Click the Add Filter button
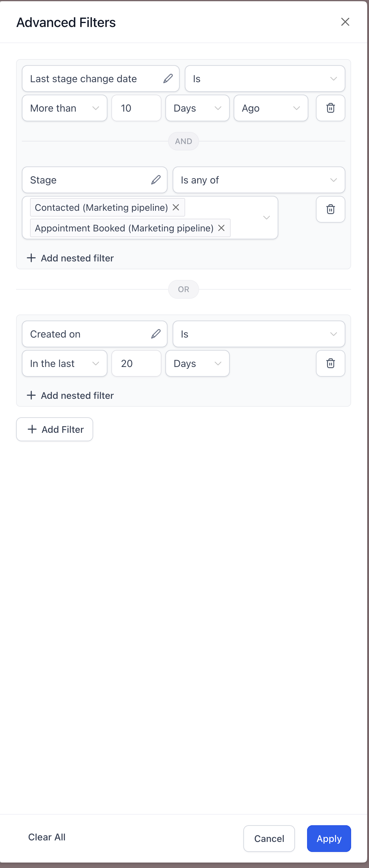369x868 pixels. click(55, 429)
